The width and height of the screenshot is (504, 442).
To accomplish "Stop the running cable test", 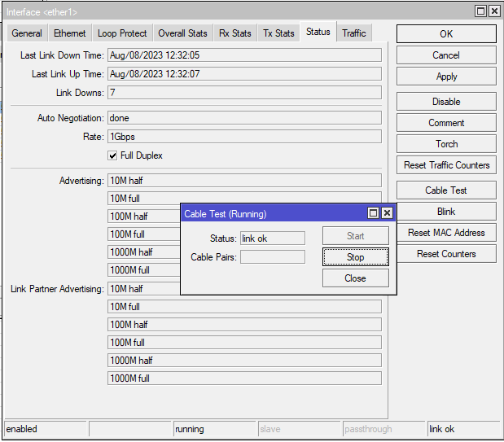I will [x=356, y=257].
